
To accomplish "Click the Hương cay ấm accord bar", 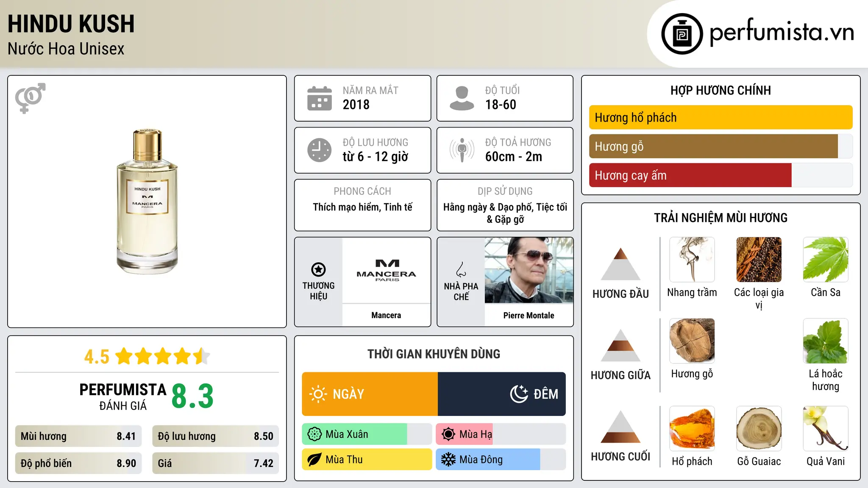I will click(721, 175).
